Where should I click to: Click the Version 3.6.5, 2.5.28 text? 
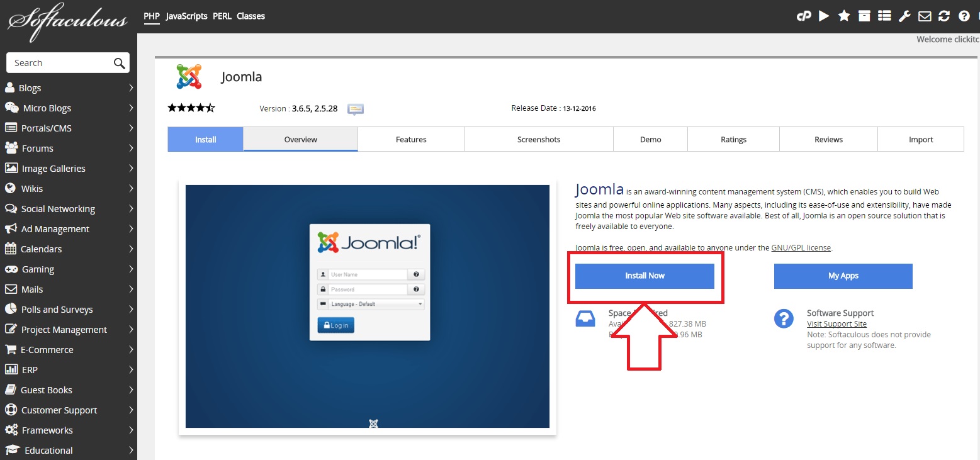298,108
